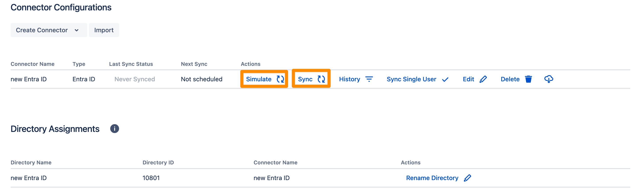Click the Sync circular arrows icon
This screenshot has width=644, height=194.
[x=321, y=79]
